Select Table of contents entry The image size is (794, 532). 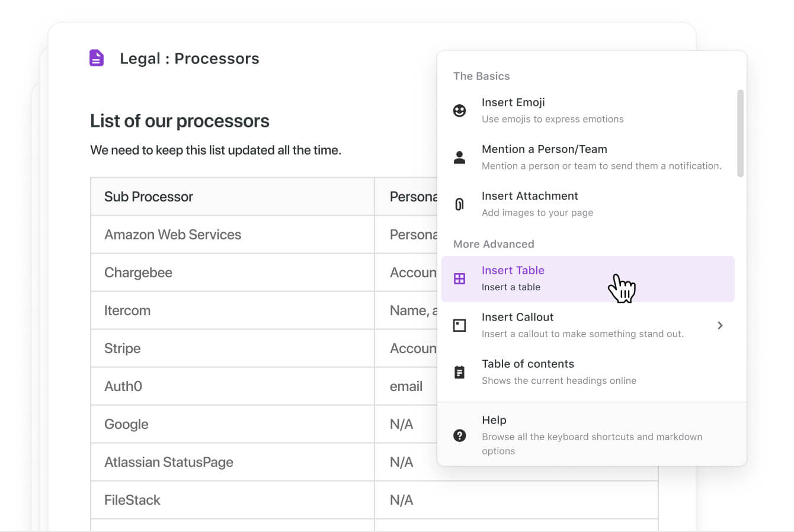tap(588, 372)
